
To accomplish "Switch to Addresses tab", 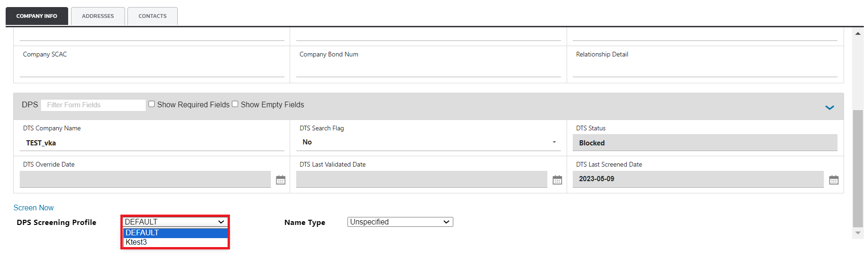I will tap(98, 16).
